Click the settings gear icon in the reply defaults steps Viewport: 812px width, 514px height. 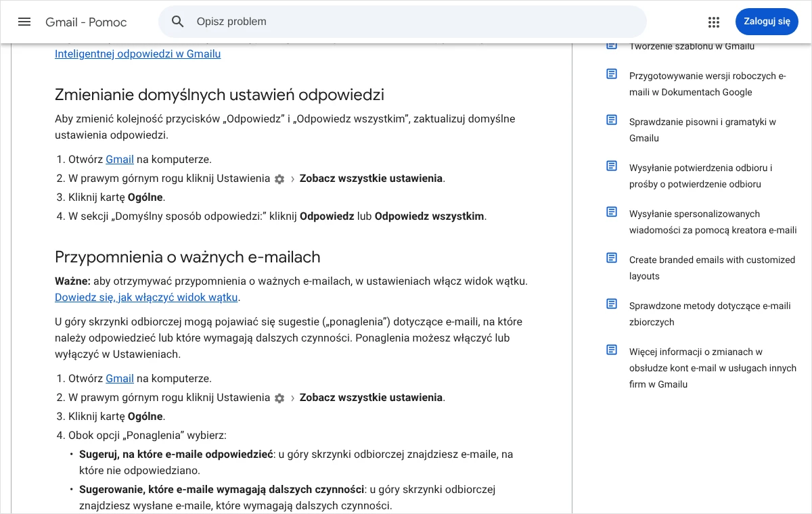pyautogui.click(x=279, y=179)
